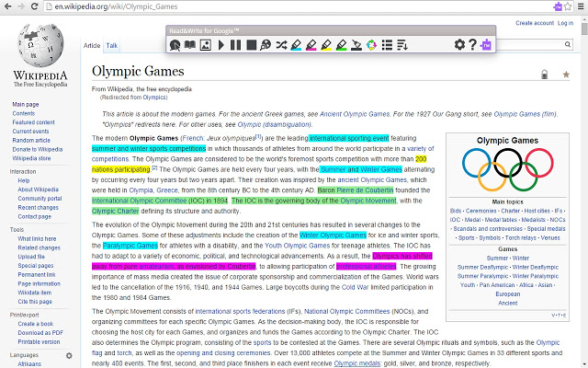Click the Wikipedia search magnifier icon
The height and width of the screenshot is (368, 588).
tap(568, 44)
